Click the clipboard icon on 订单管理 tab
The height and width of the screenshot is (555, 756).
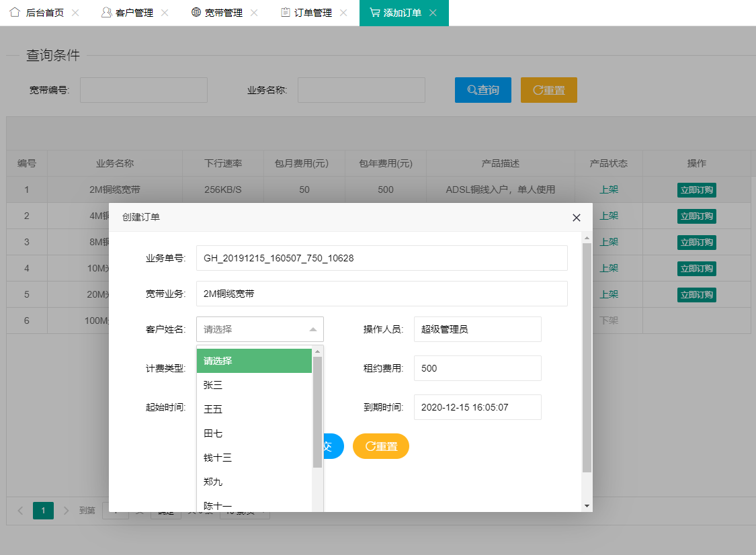click(286, 12)
